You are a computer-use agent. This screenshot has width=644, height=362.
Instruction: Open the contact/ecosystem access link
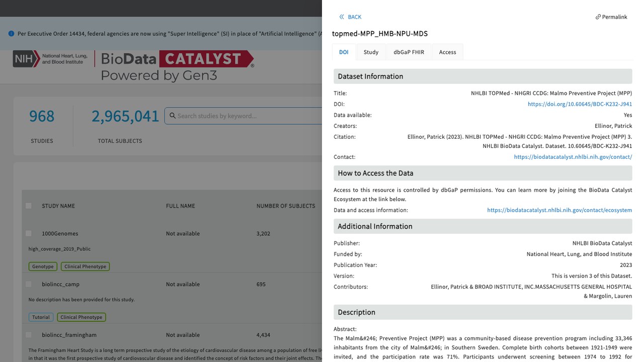559,210
